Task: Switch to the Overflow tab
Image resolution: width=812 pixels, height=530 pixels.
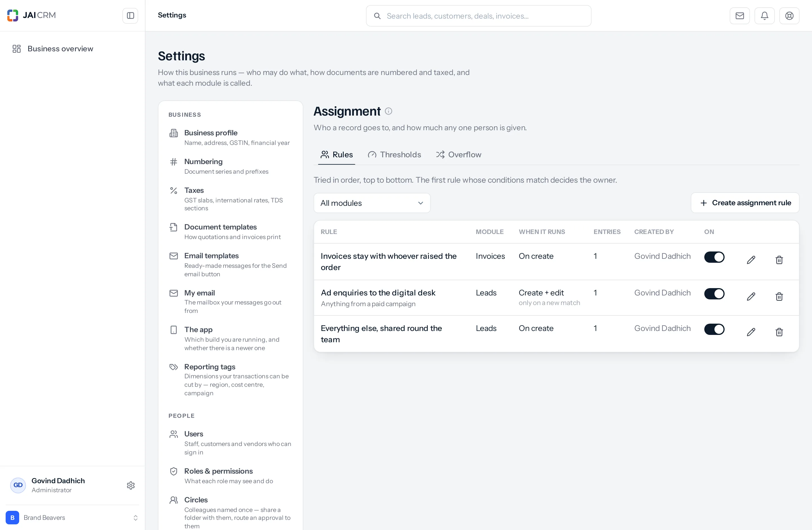Action: point(458,155)
